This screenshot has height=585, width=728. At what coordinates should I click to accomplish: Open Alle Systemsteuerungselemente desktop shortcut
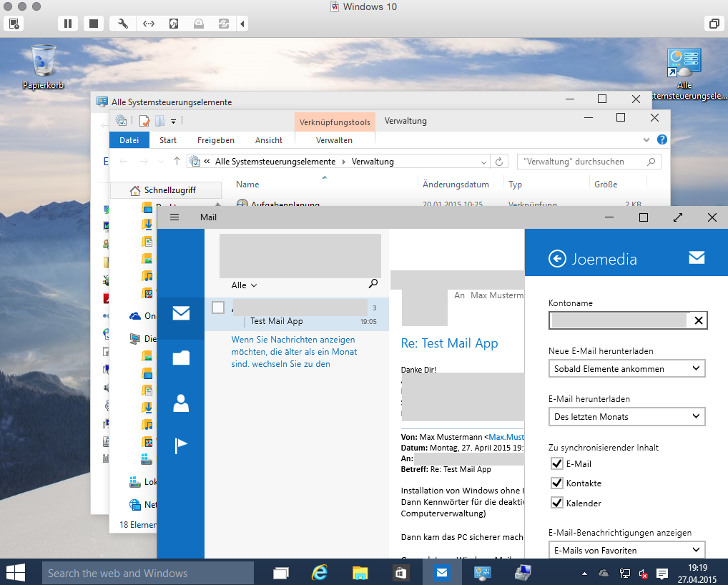pos(684,74)
